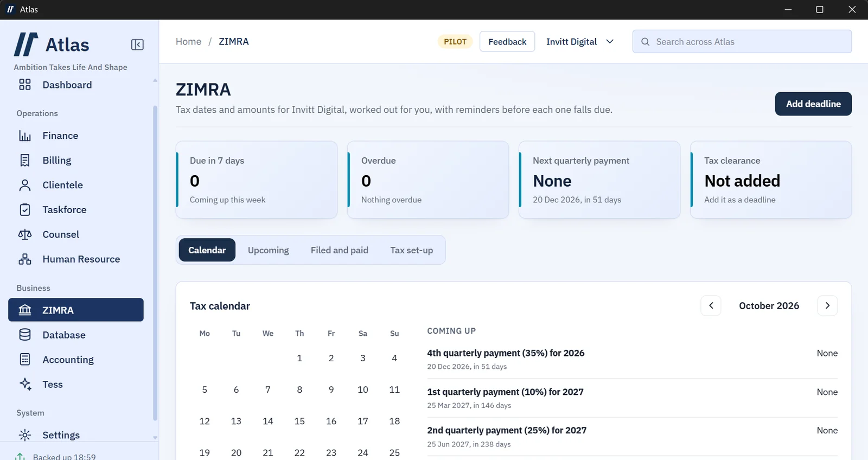Open the Database cylinder icon
868x460 pixels.
click(x=25, y=335)
